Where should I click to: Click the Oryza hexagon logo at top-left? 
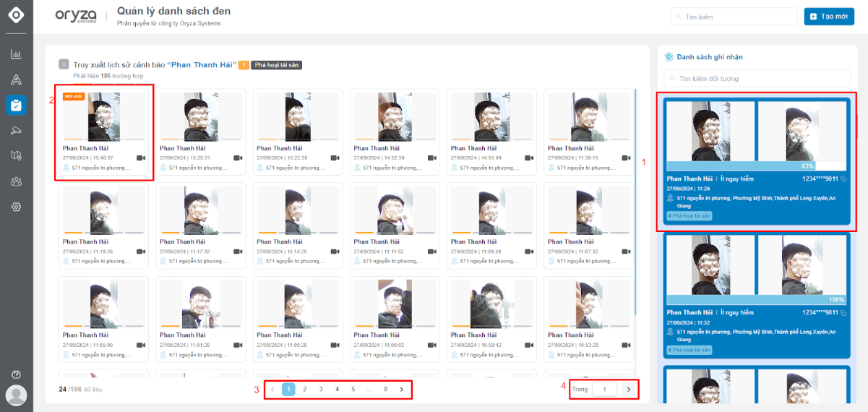click(x=16, y=15)
